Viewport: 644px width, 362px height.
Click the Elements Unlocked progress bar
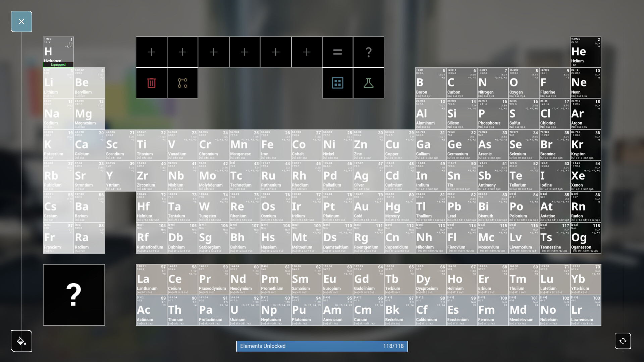322,346
